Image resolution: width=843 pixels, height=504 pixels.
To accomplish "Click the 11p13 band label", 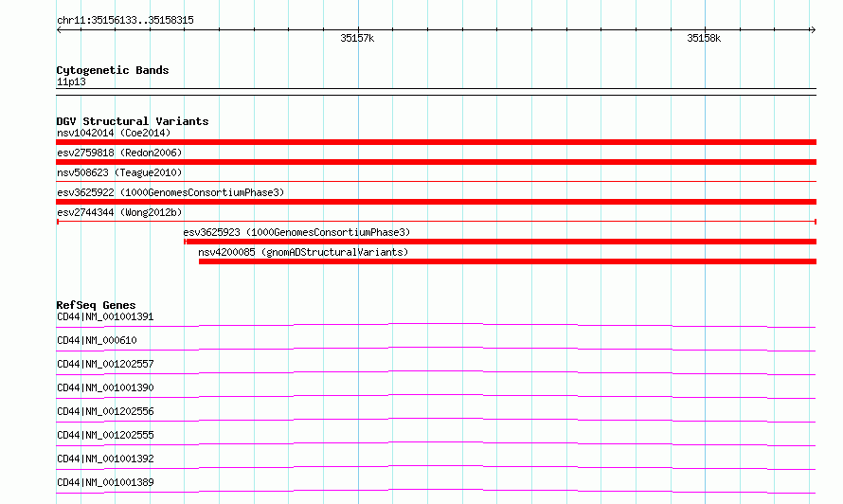I will pos(71,81).
